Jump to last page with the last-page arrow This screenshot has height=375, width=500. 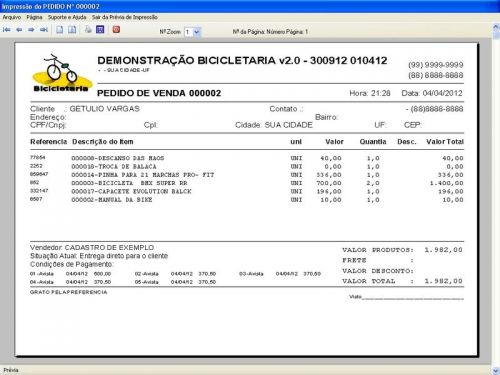44,30
